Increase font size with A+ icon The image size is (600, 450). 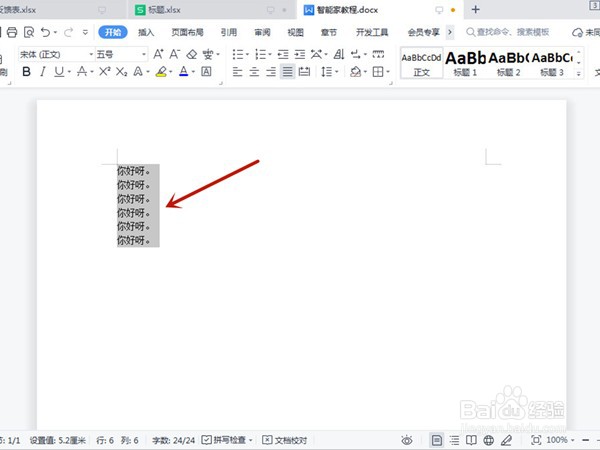(x=158, y=54)
